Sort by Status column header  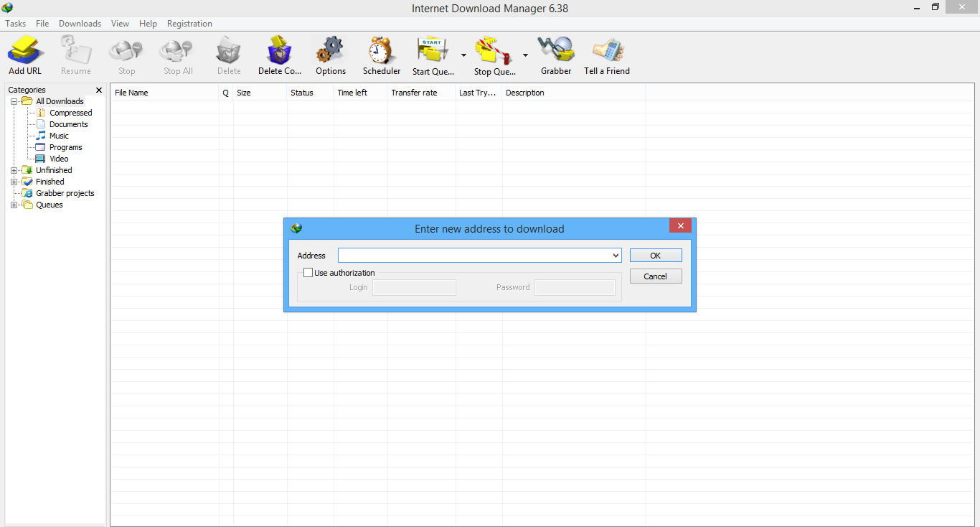click(311, 93)
